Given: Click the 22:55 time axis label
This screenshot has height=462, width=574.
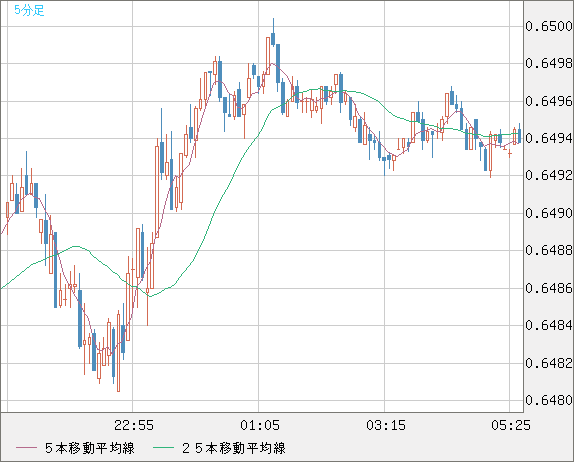Looking at the screenshot, I should click(134, 425).
